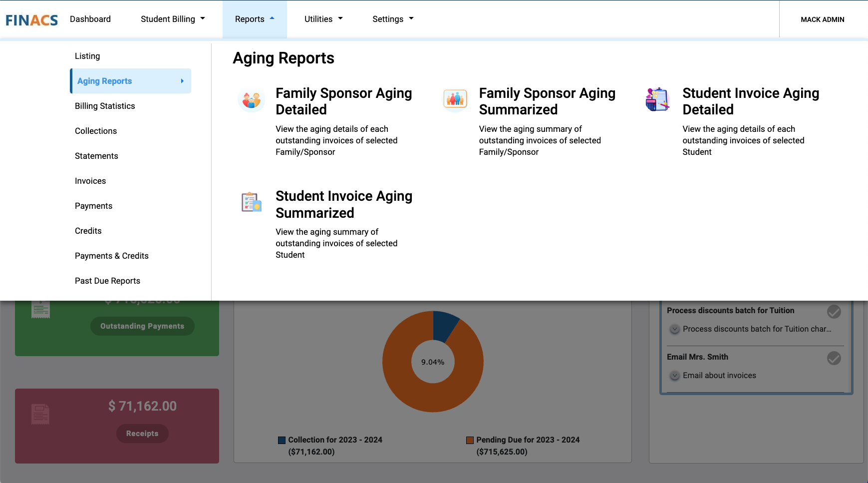Click the Receipts button
This screenshot has width=868, height=483.
(x=142, y=434)
